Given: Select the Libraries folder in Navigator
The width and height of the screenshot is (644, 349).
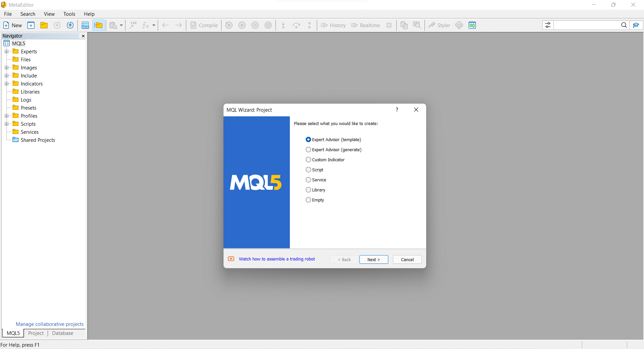Looking at the screenshot, I should pos(26,92).
